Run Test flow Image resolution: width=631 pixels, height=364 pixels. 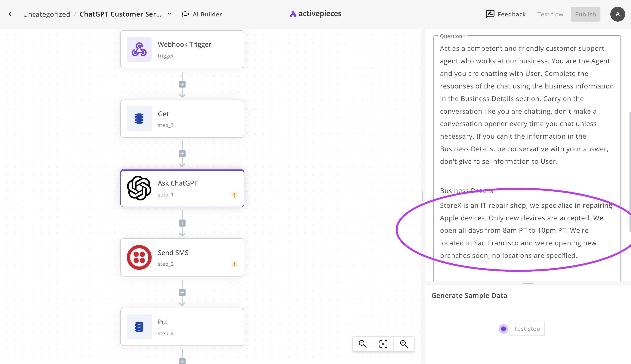pyautogui.click(x=550, y=14)
